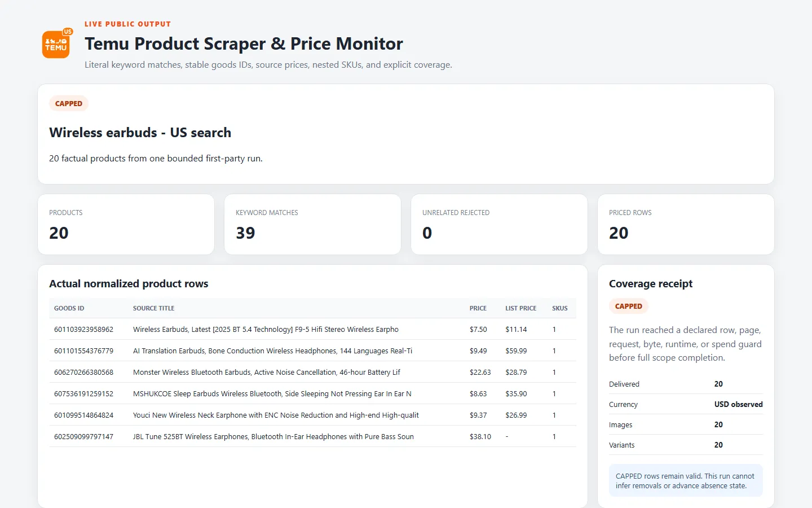Click the $11.14 list price cell
The image size is (812, 508).
pos(516,329)
